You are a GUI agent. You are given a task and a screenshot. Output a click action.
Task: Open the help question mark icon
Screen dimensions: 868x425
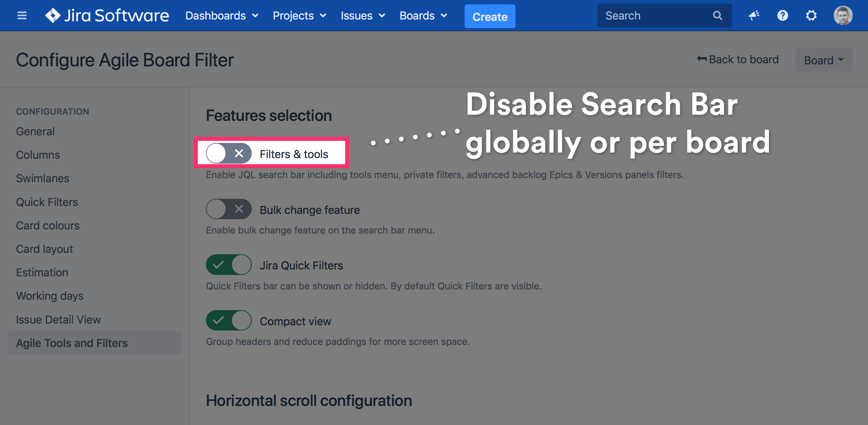[x=783, y=16]
